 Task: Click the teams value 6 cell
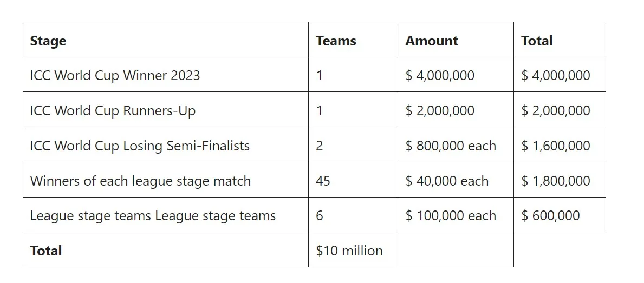pos(353,214)
